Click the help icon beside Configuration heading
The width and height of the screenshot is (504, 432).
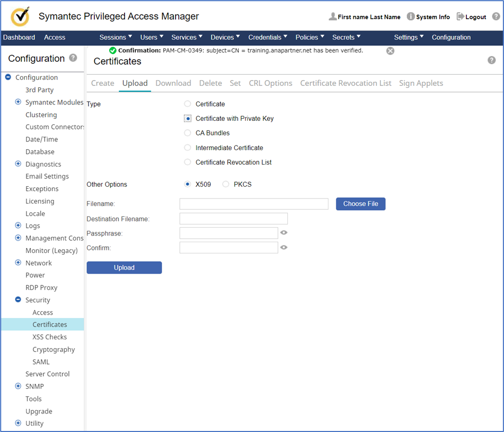click(73, 58)
